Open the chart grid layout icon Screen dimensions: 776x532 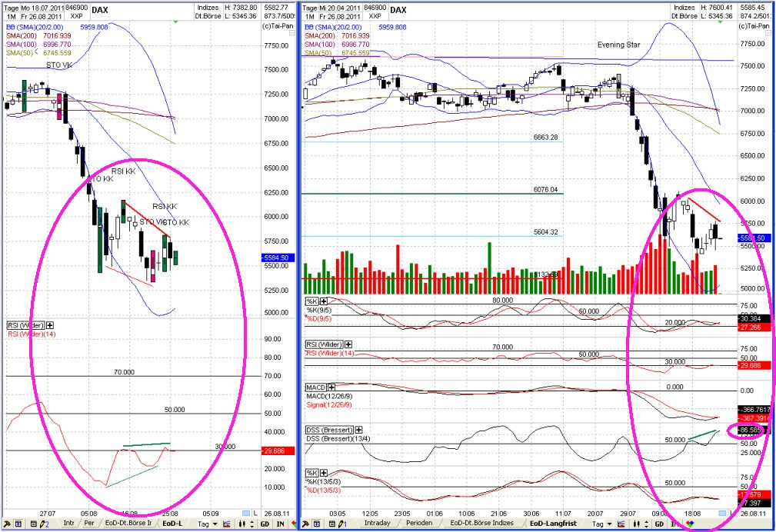click(x=18, y=524)
